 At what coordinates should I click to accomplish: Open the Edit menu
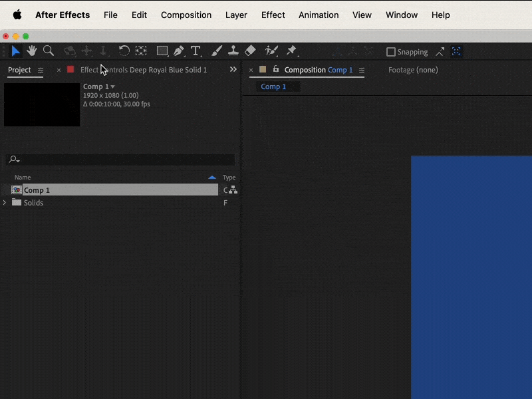click(x=139, y=15)
